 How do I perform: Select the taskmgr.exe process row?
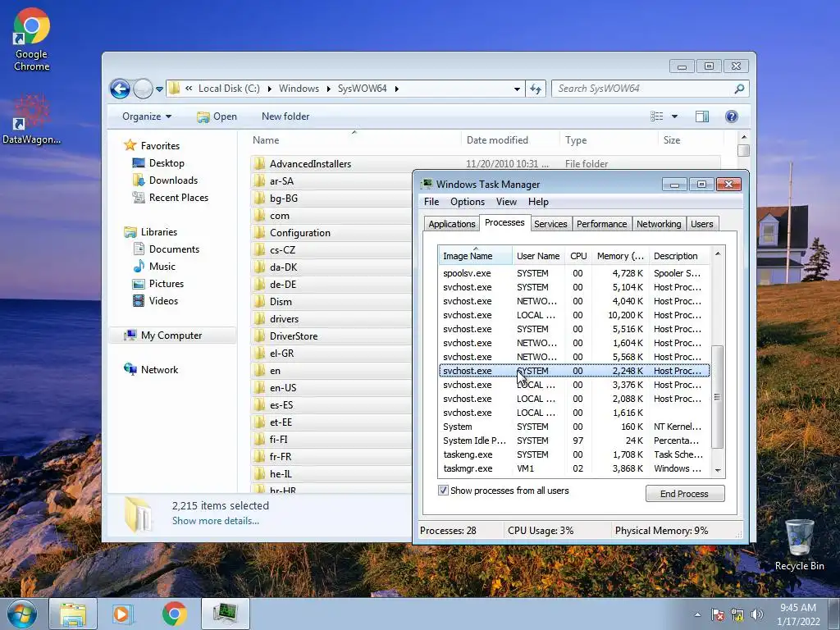(574, 468)
